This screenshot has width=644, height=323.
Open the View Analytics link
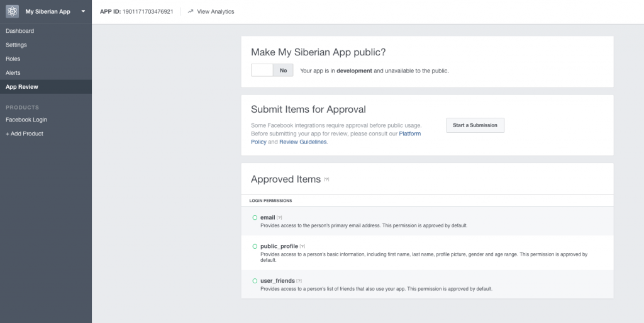click(x=215, y=11)
